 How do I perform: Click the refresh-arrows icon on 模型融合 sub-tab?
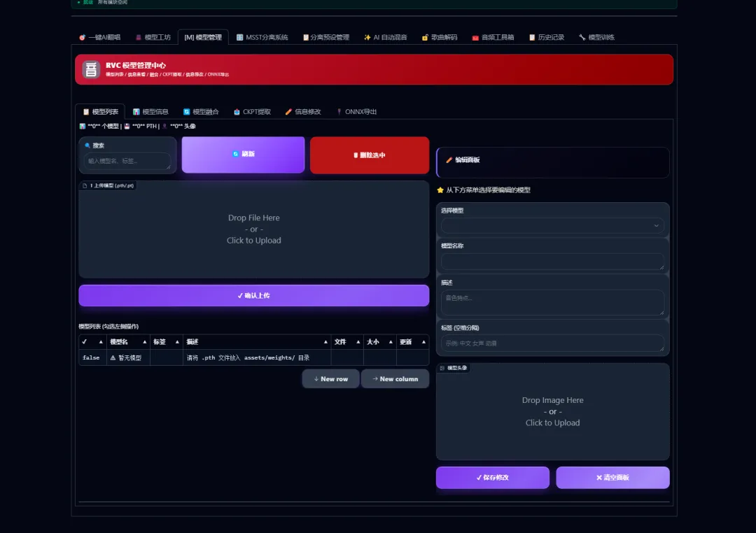[x=187, y=112]
